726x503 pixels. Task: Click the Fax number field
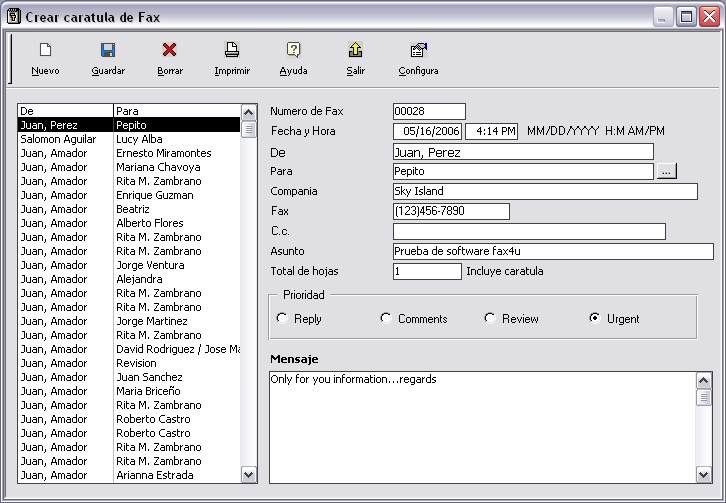(451, 211)
